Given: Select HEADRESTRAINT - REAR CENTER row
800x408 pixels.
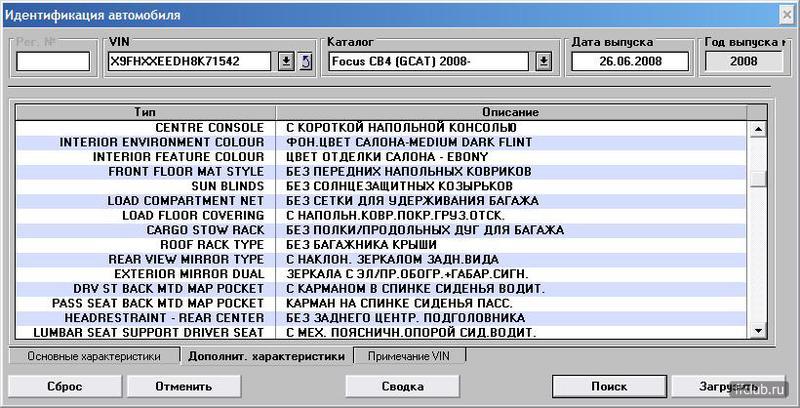Looking at the screenshot, I should (x=381, y=319).
